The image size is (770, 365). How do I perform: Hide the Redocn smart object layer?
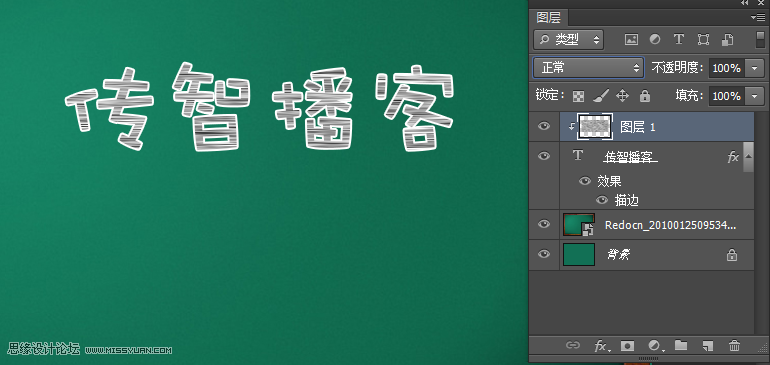click(x=544, y=225)
